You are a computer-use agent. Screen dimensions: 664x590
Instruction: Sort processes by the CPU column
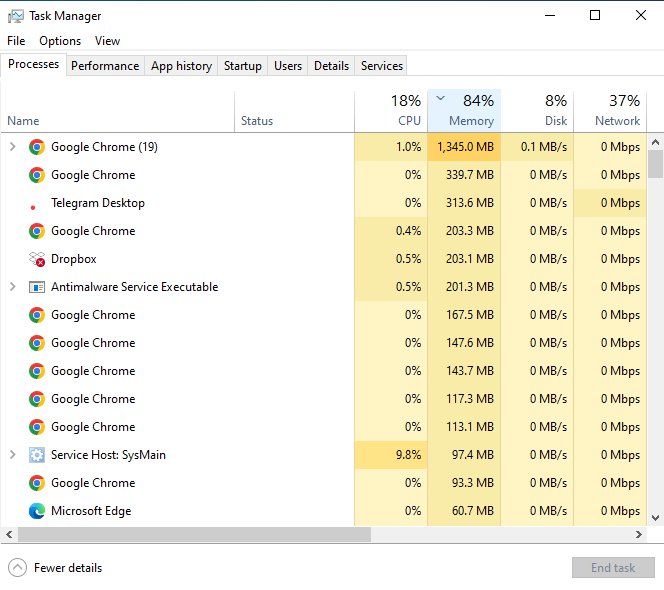[390, 110]
